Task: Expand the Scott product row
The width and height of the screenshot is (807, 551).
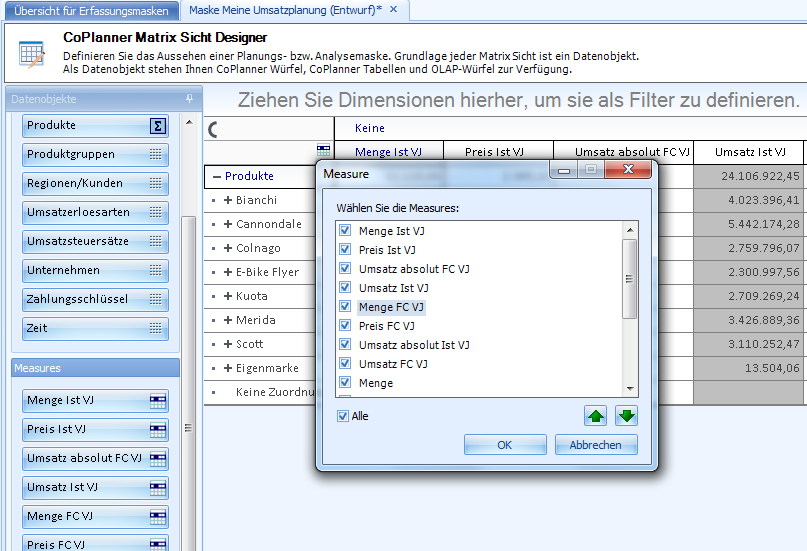Action: (228, 344)
